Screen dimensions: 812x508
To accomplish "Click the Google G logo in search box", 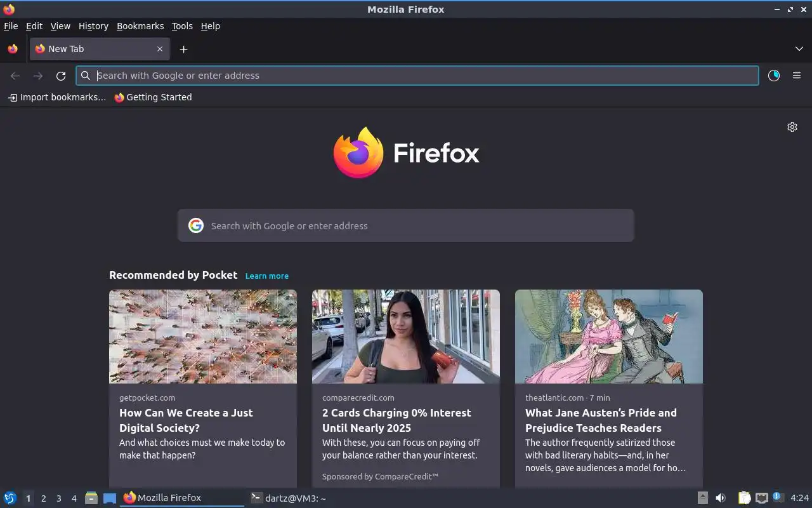I will pyautogui.click(x=196, y=225).
